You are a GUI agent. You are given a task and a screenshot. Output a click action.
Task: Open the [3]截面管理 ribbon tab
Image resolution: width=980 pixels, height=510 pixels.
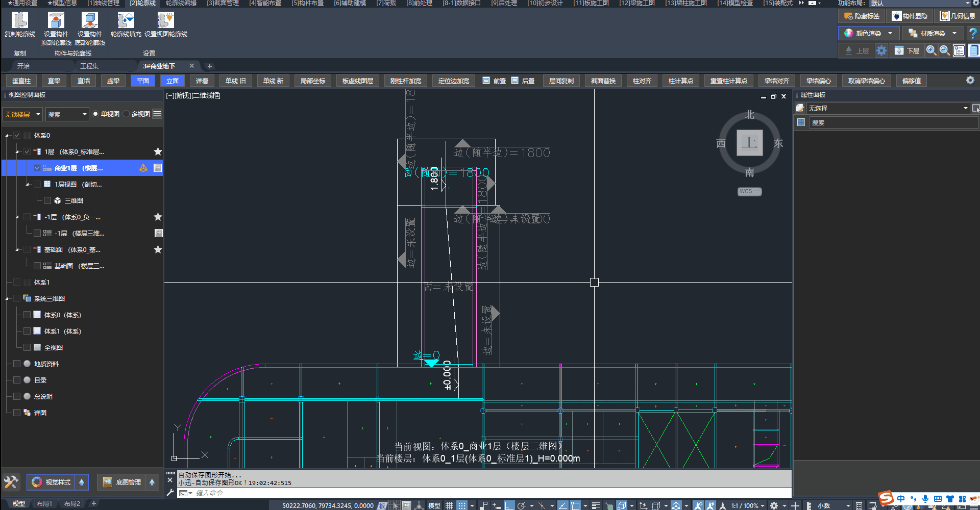[x=223, y=3]
